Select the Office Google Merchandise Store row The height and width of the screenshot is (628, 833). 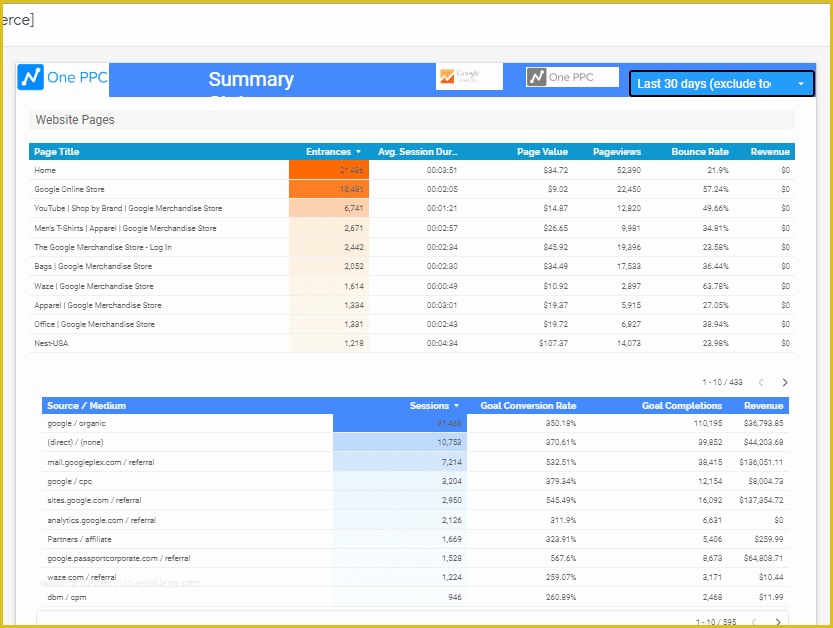[x=412, y=324]
